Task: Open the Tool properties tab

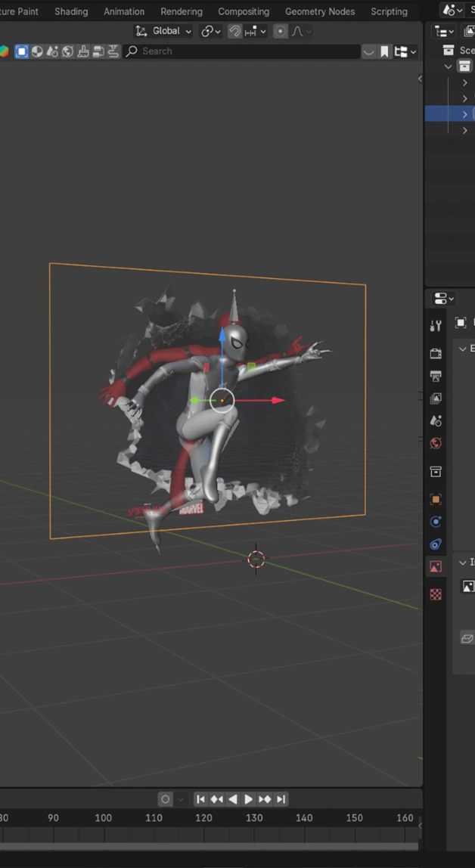Action: (x=436, y=326)
